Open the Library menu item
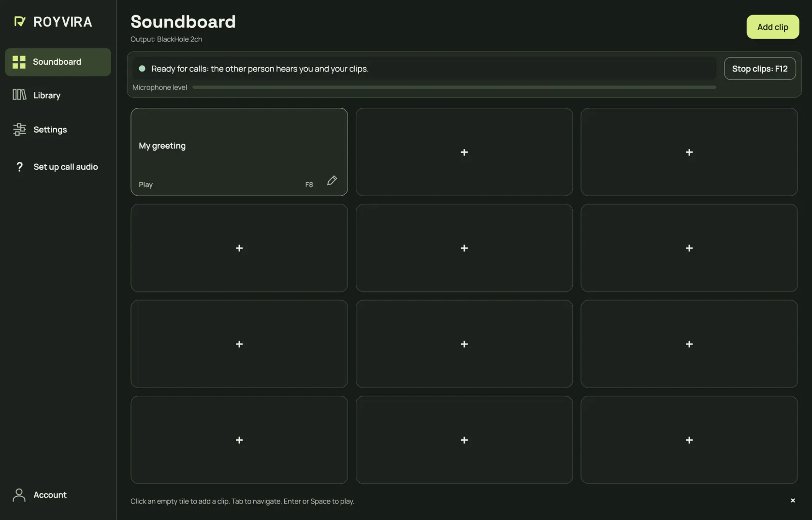Screen dimensions: 812x520 pyautogui.click(x=58, y=95)
